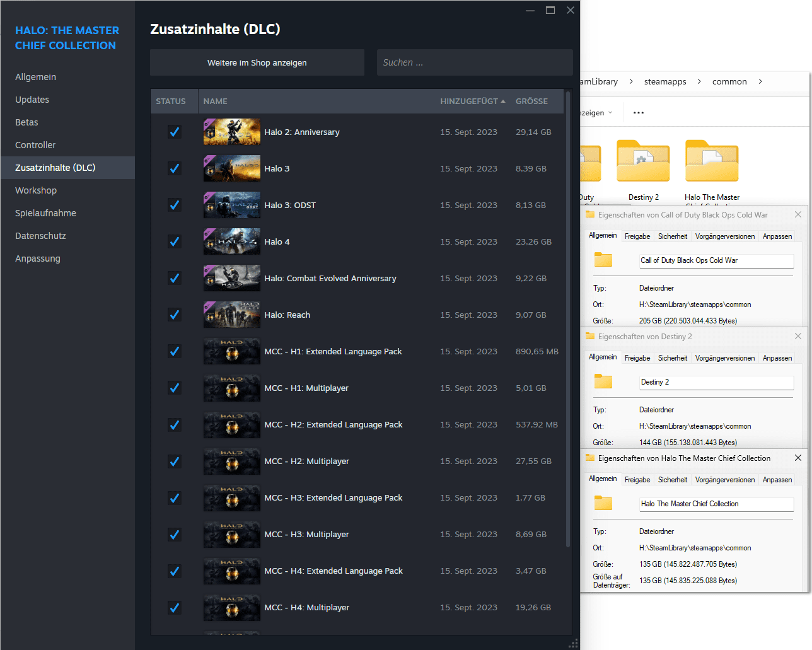Toggle Halo: Combat Evolved Anniversary checkbox
Screen dimensions: 812x650
pyautogui.click(x=175, y=278)
